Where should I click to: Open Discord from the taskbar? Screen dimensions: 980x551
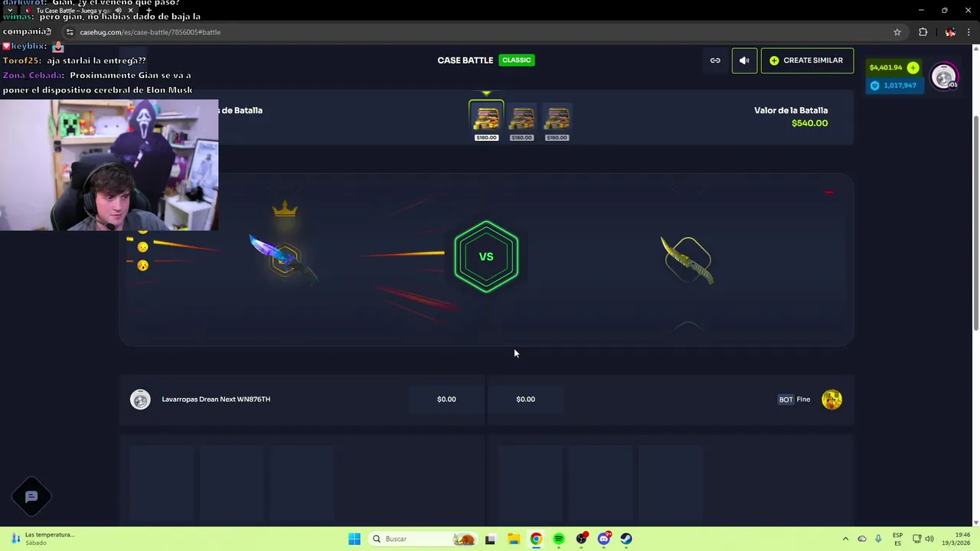(604, 539)
